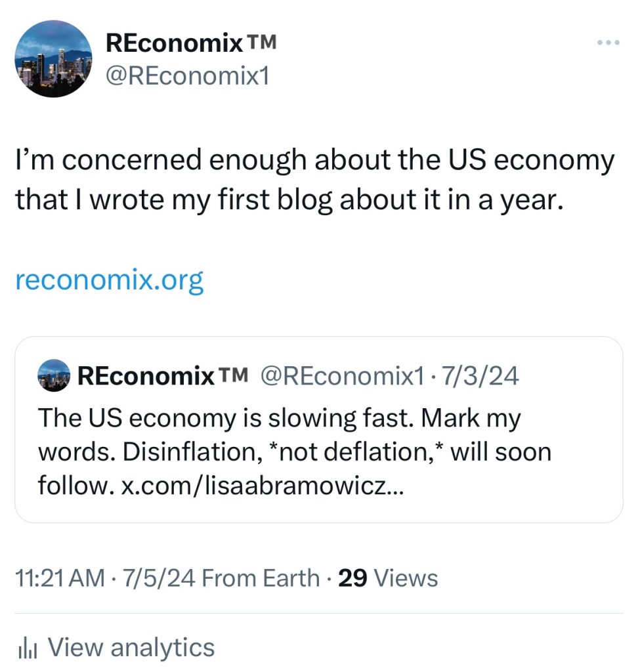
Task: Click the @REconomix1 handle below the header name
Action: [x=187, y=76]
